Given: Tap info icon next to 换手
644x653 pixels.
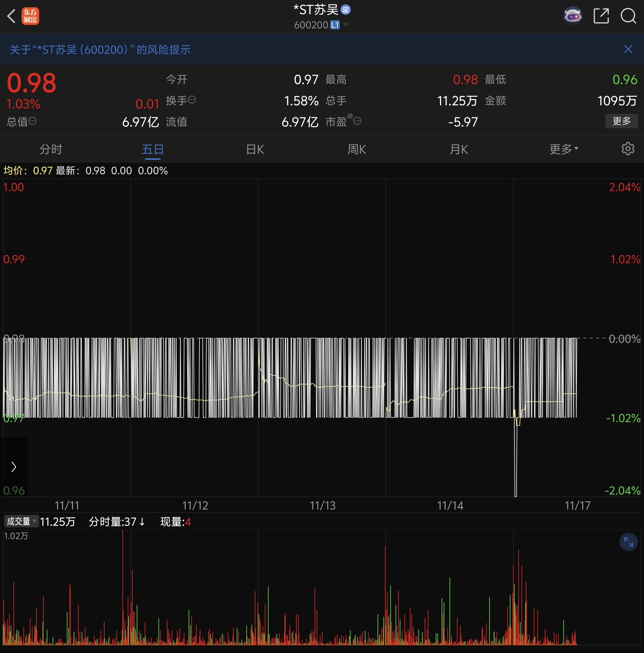Looking at the screenshot, I should pyautogui.click(x=192, y=100).
